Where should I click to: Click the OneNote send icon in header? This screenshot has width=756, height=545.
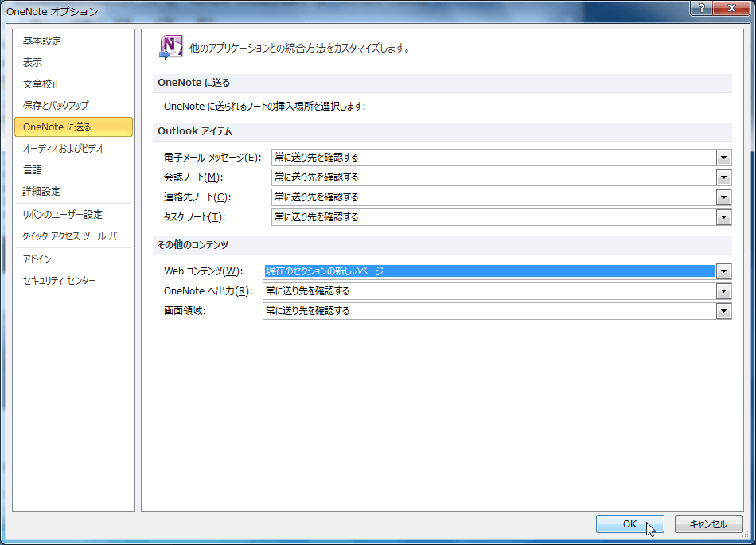pos(170,47)
